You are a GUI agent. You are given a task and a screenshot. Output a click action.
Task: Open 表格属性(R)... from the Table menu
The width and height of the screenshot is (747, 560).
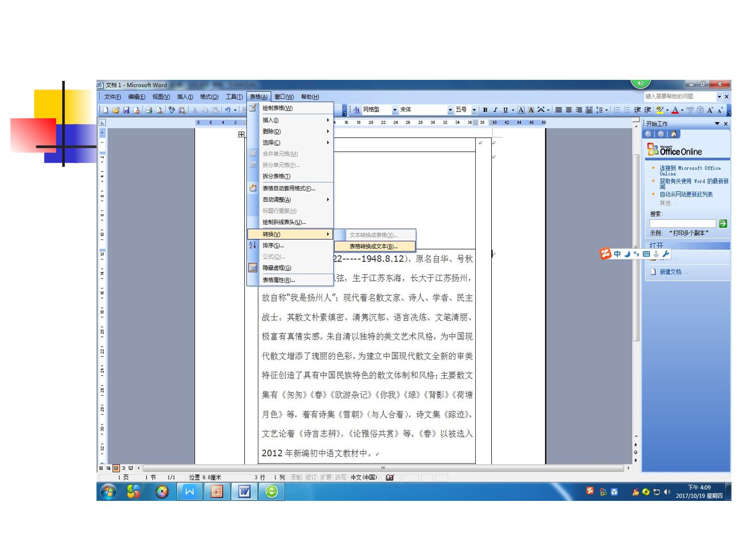pos(290,280)
